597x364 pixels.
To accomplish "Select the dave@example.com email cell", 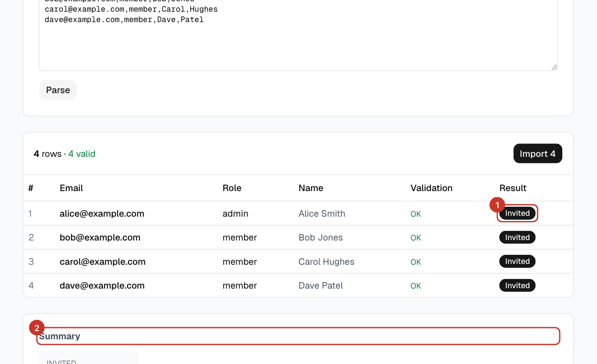I will point(102,286).
